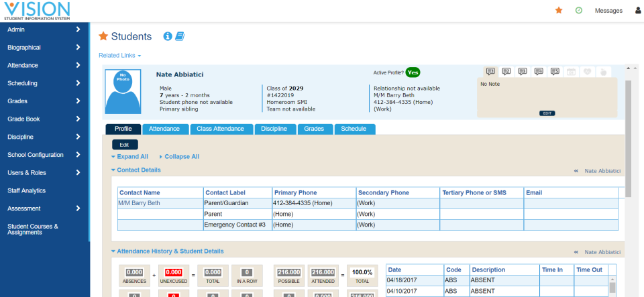Click the favorites star in top bar

559,11
